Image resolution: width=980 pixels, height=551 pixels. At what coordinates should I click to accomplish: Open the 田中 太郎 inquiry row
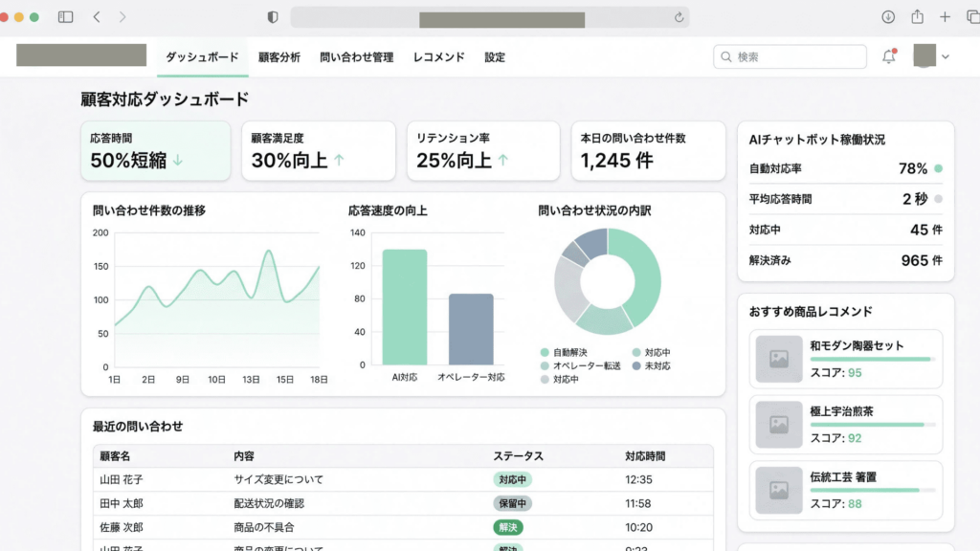pos(403,503)
